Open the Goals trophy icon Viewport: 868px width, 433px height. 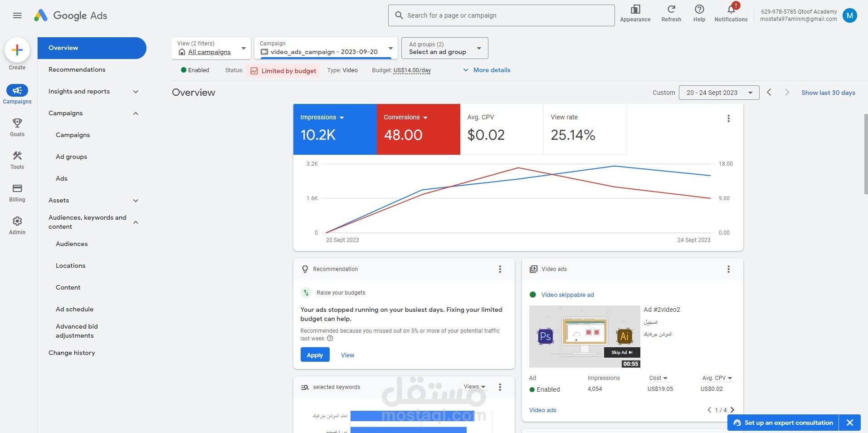[x=17, y=123]
